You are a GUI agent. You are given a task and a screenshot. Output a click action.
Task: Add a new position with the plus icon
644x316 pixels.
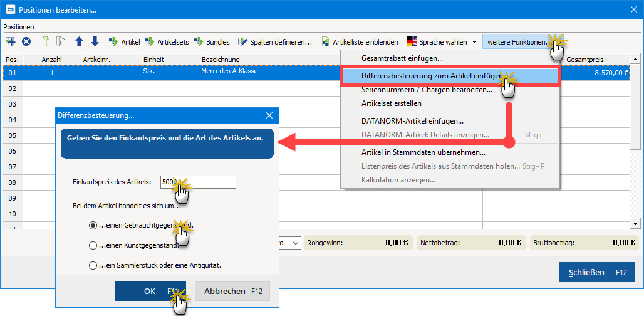tap(11, 42)
